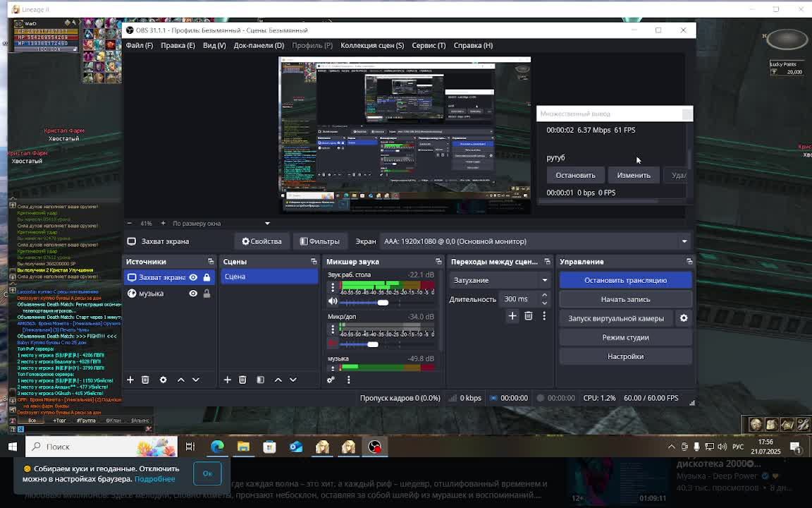Open transition properties three-dot menu
Screen dimensions: 812x508
pos(543,315)
